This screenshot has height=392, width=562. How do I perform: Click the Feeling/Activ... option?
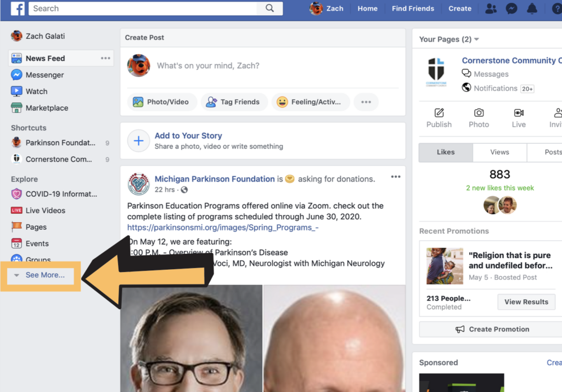tap(310, 101)
